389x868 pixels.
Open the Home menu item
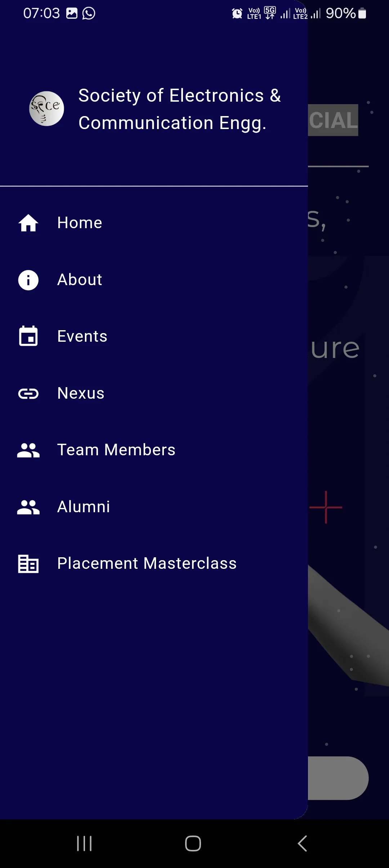click(154, 223)
